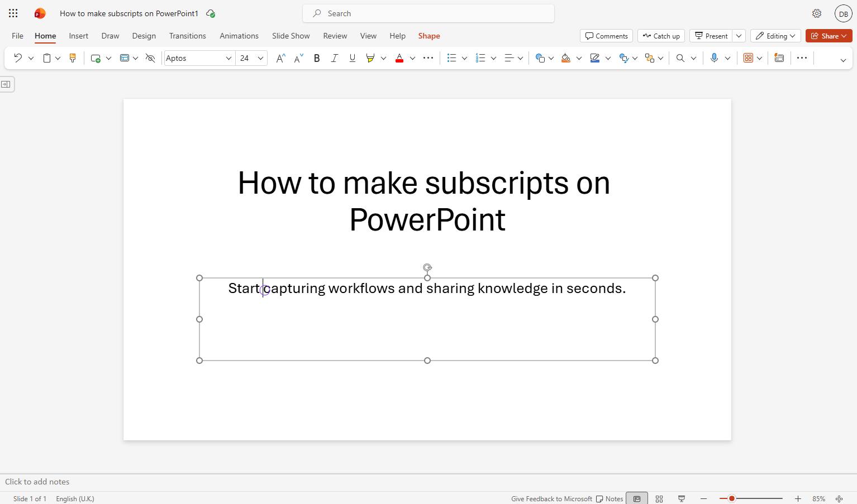This screenshot has width=857, height=504.
Task: Decrease the font size
Action: click(x=299, y=58)
